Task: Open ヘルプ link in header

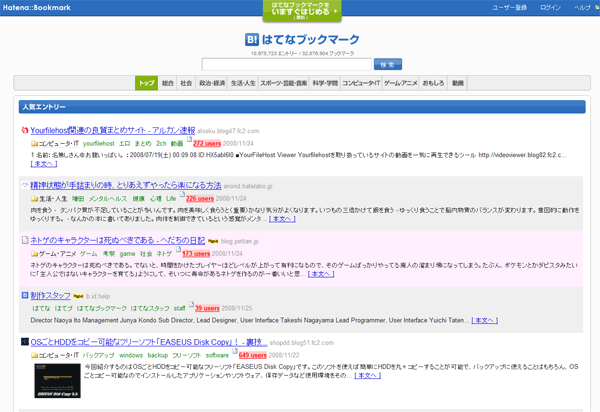Action: coord(582,8)
